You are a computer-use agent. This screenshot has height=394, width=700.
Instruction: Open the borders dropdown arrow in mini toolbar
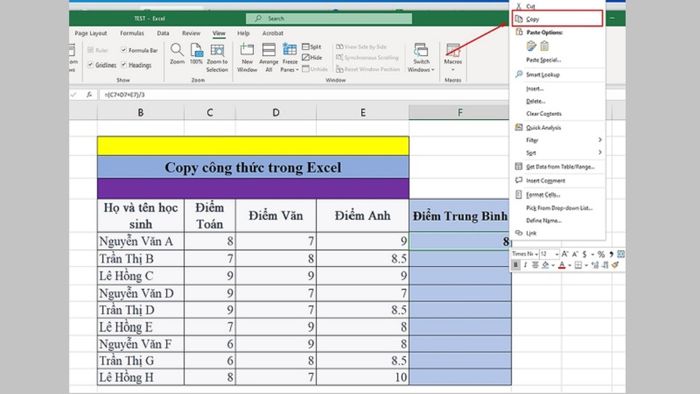point(586,265)
